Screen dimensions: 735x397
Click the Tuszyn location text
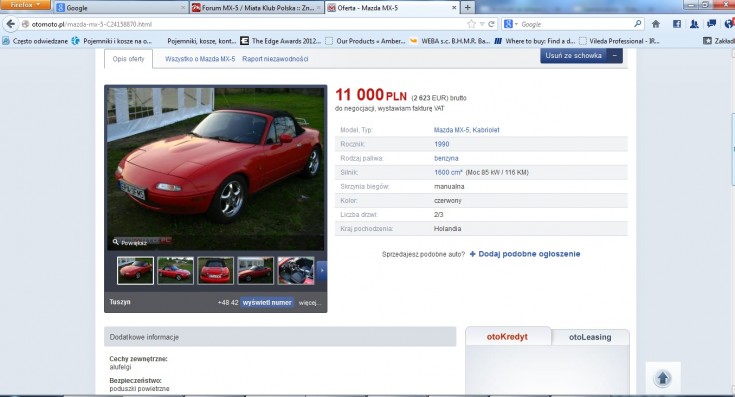[x=120, y=302]
